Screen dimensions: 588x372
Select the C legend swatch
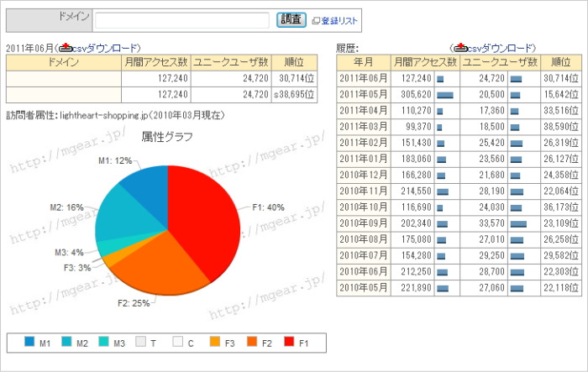tap(178, 341)
